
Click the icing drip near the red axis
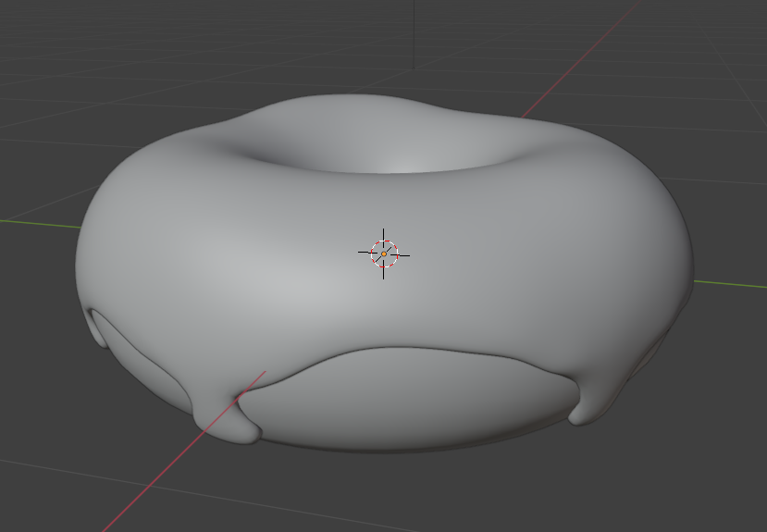click(226, 419)
